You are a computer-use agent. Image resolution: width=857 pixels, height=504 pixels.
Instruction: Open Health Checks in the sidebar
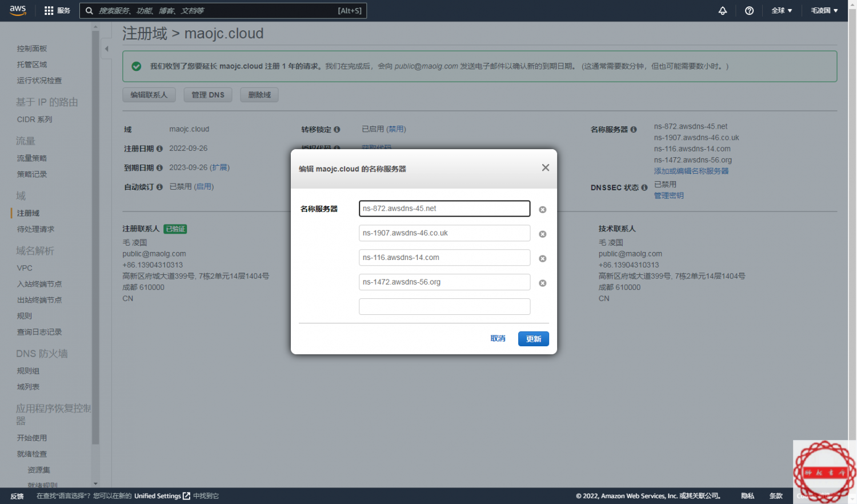(x=39, y=81)
